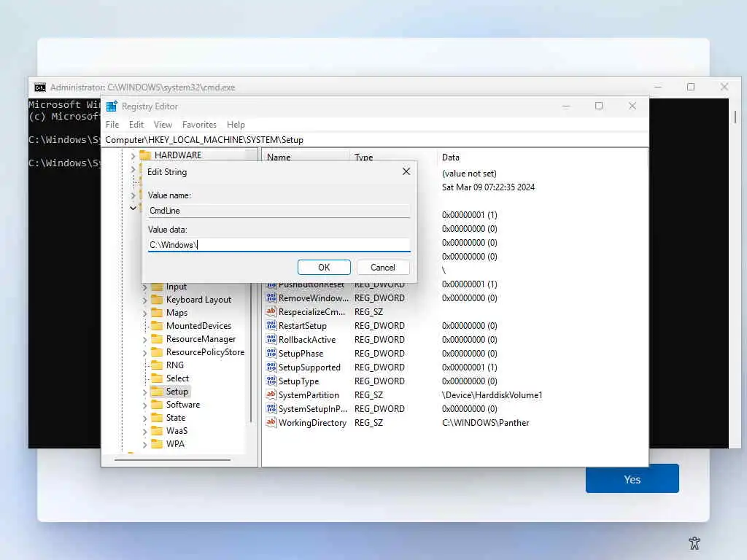Expand the WaaS key chevron

(x=145, y=431)
